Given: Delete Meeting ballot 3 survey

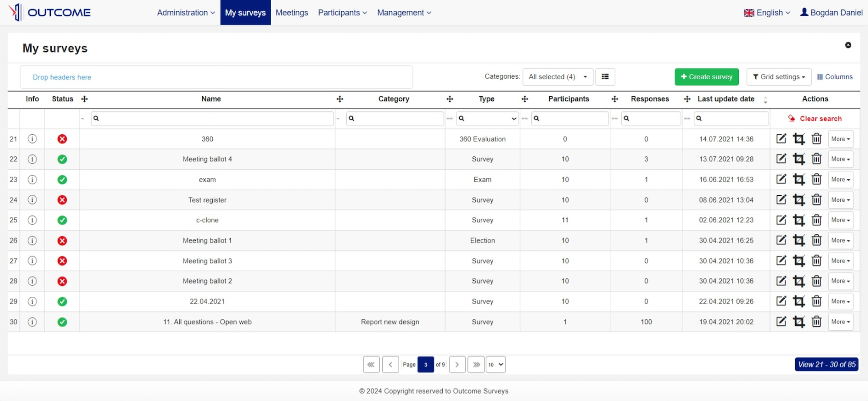Looking at the screenshot, I should pos(816,261).
